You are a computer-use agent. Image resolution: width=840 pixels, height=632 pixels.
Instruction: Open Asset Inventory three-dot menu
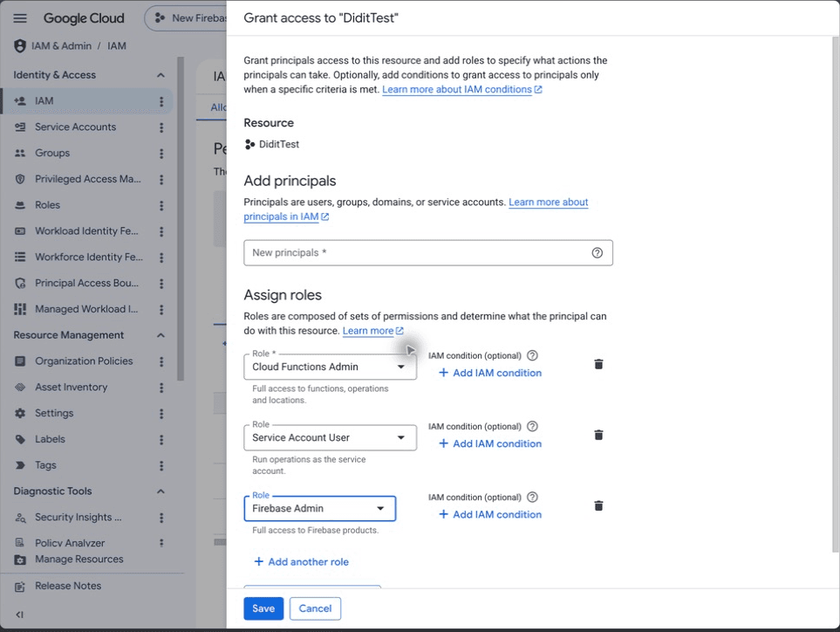(161, 387)
